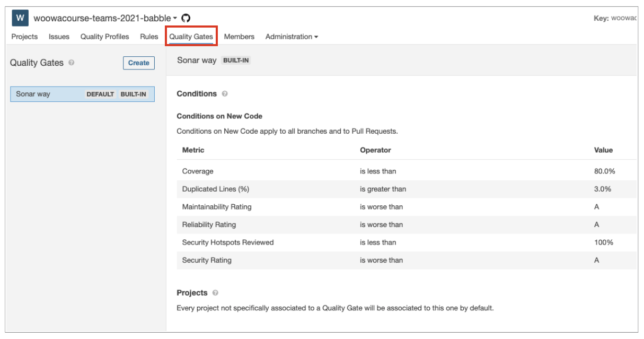This screenshot has height=339, width=644.
Task: Click the Coverage metric row
Action: [x=407, y=171]
